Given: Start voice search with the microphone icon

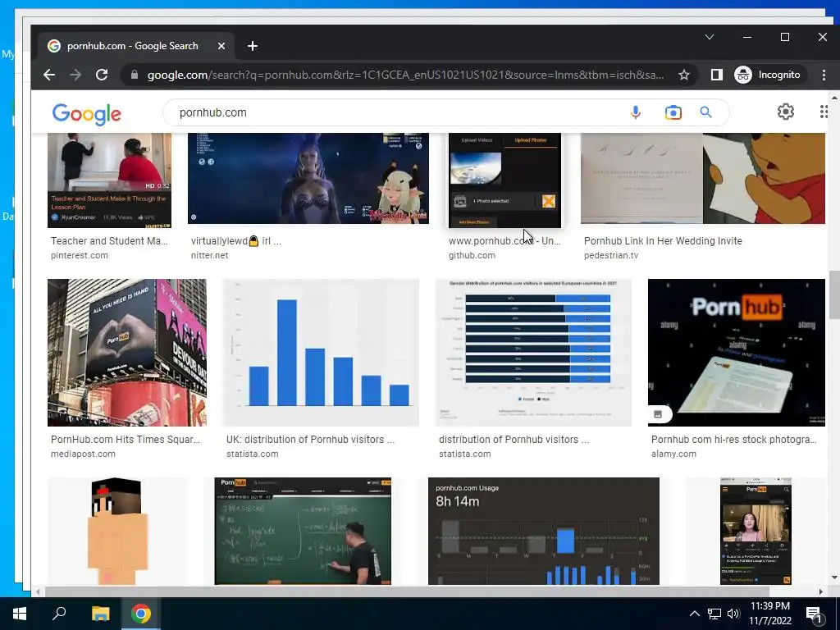Looking at the screenshot, I should coord(636,112).
